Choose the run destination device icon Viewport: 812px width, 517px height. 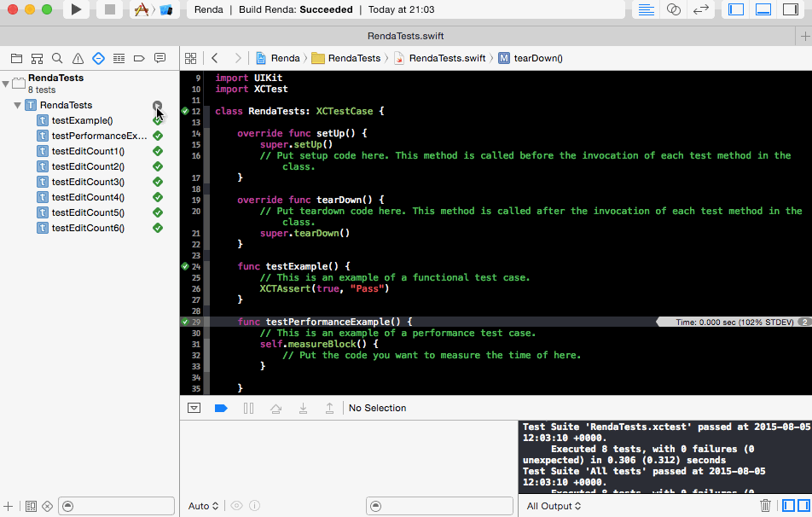pos(166,9)
